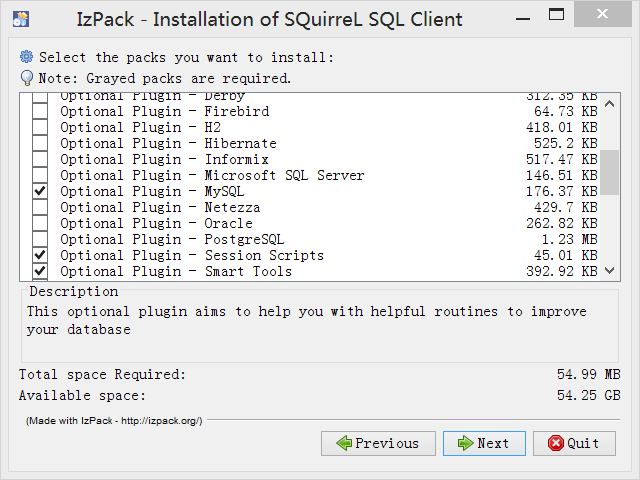Viewport: 640px width, 480px height.
Task: Uncheck the Smart Tools plugin checkbox
Action: pyautogui.click(x=40, y=271)
